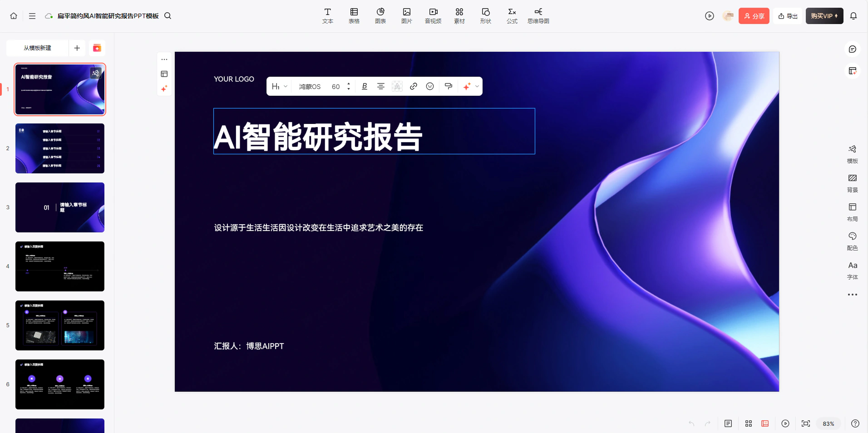The image size is (868, 433).
Task: Open the 配色 color scheme panel
Action: click(x=853, y=241)
